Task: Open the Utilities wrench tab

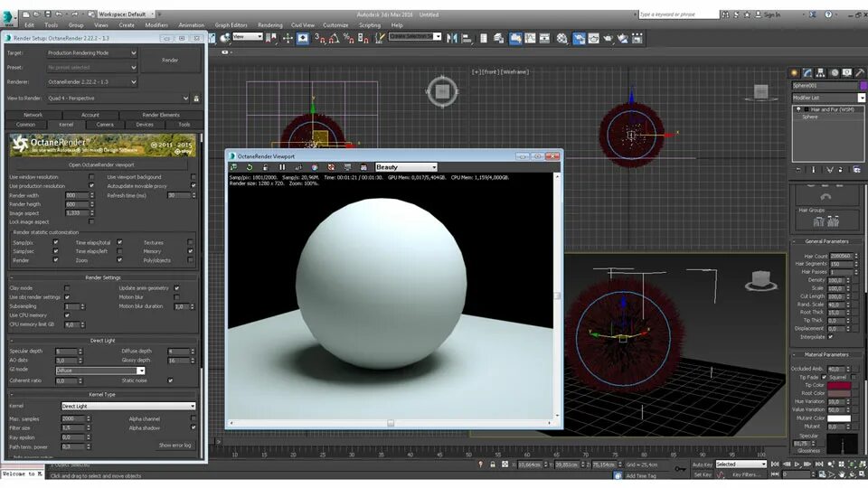Action: 860,72
